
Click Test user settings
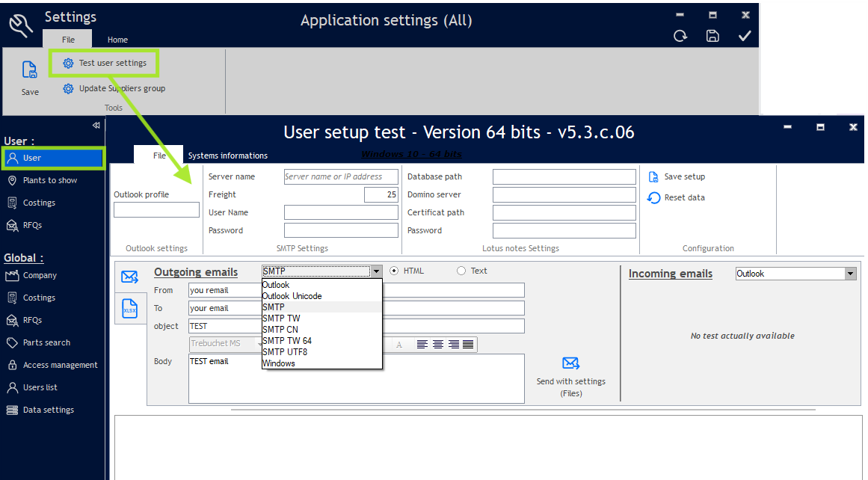point(112,63)
